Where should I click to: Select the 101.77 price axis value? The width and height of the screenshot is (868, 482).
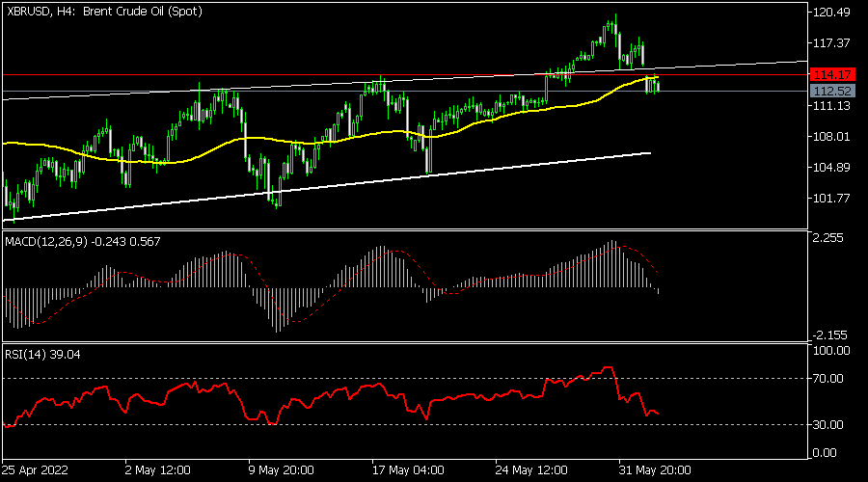[831, 199]
